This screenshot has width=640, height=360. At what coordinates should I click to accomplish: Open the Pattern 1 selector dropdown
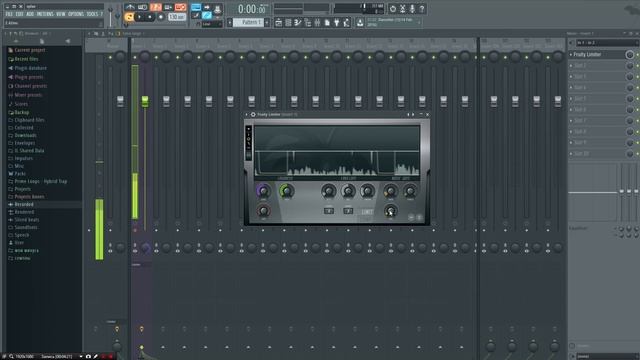click(x=248, y=22)
